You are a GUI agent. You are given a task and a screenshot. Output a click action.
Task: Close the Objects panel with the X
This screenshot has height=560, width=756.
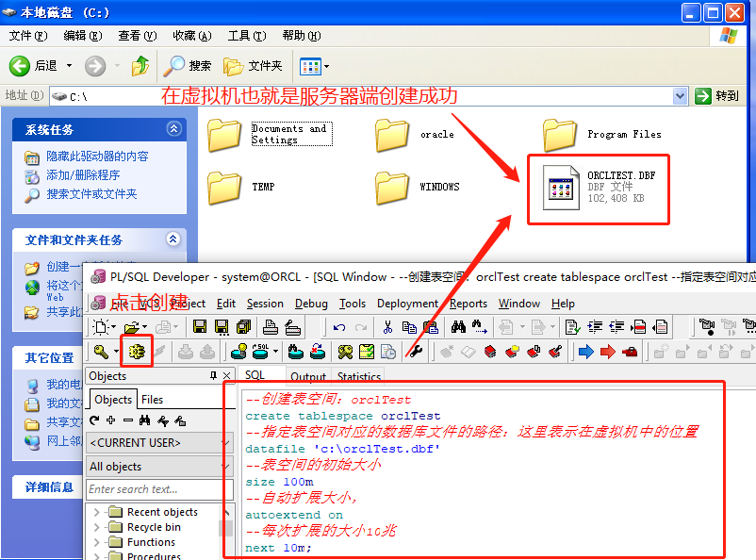click(x=226, y=375)
